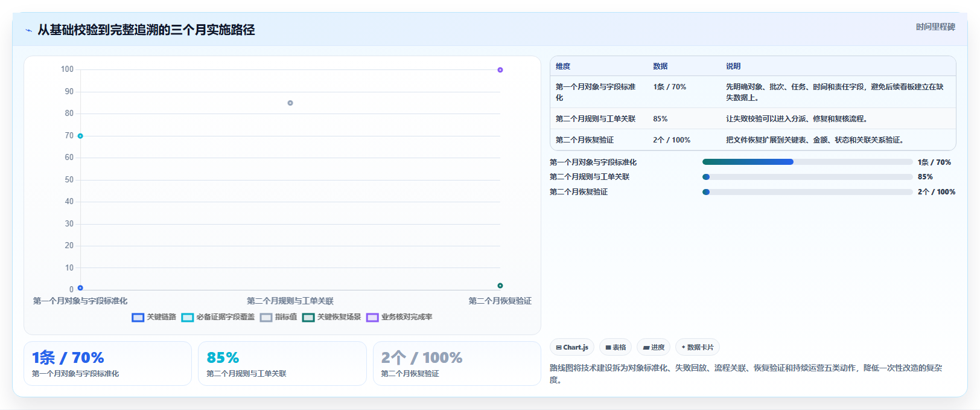Click y-axis tick value 100

[67, 69]
